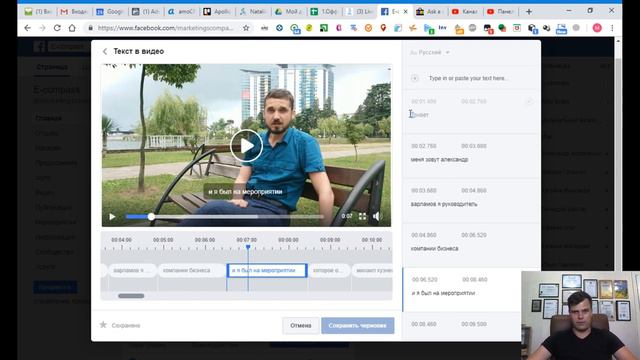Select the 'компании бизнеса' timeline segment

[191, 271]
